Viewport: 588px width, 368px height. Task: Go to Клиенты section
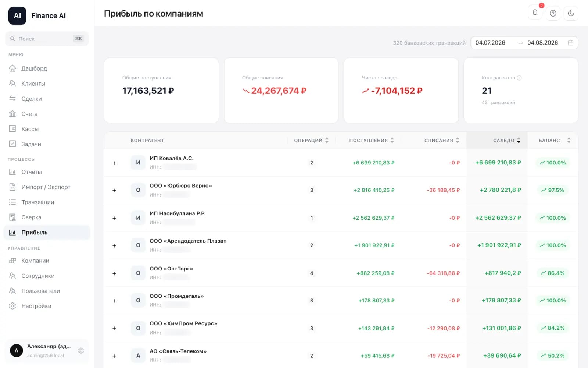click(x=47, y=84)
